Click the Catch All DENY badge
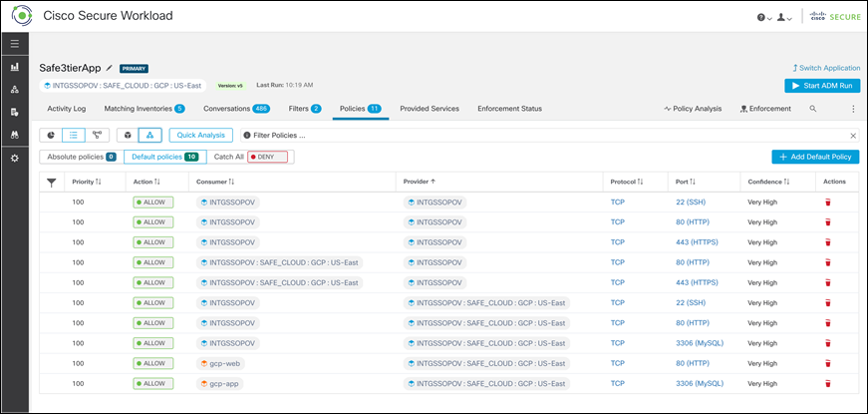 pyautogui.click(x=268, y=157)
